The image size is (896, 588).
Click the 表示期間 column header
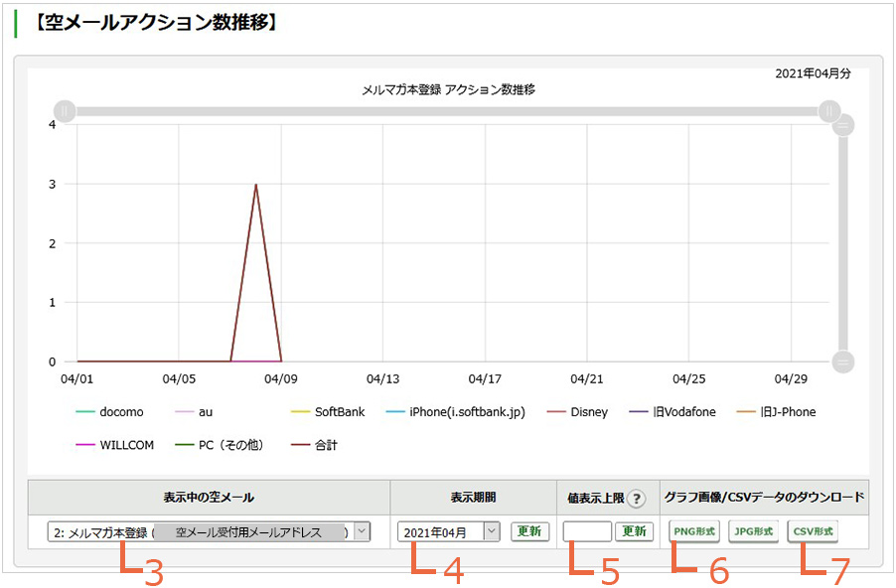[x=473, y=498]
